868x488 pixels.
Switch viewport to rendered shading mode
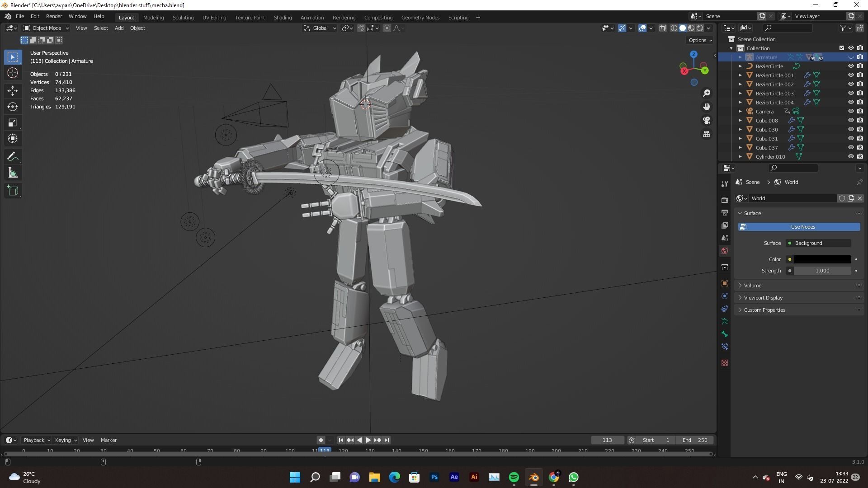point(700,28)
